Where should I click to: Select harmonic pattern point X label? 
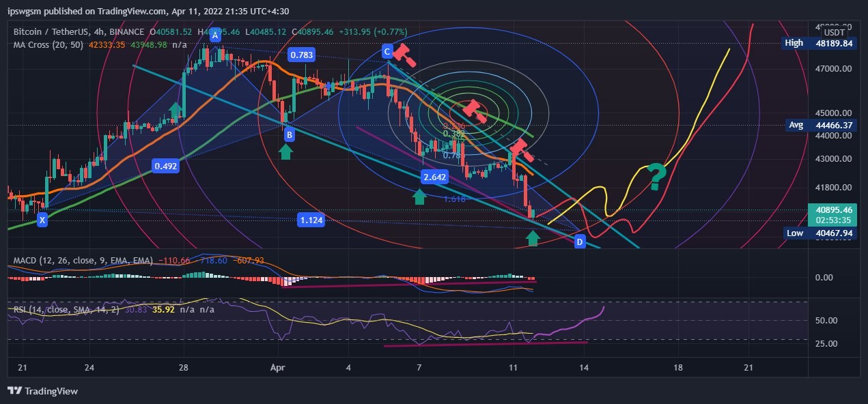[x=42, y=220]
